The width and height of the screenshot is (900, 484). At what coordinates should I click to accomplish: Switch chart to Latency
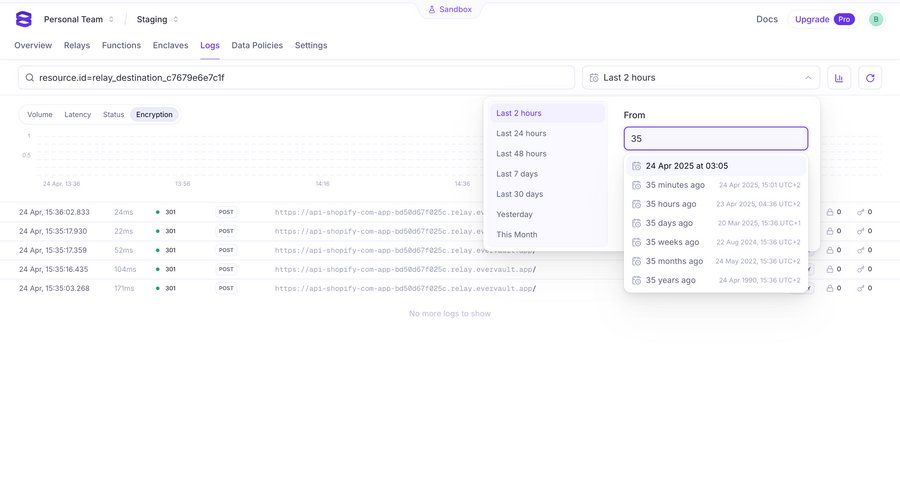(x=77, y=114)
